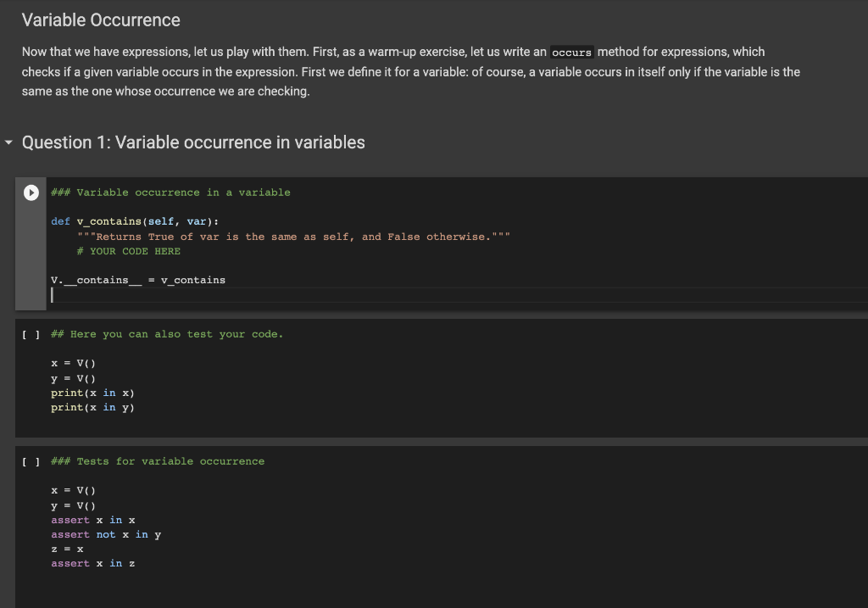
Task: Click the cell gutter of the v_contains cell
Action: click(x=31, y=254)
